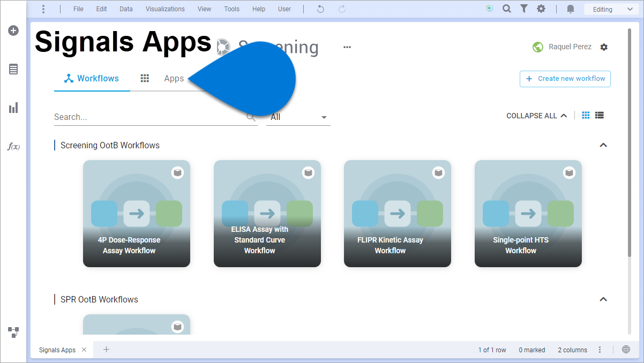Click the magnifier search icon in top toolbar
Screen dimensions: 644x363
tap(506, 9)
